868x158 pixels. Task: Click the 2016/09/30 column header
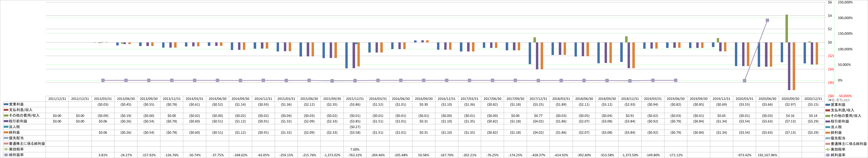click(424, 99)
